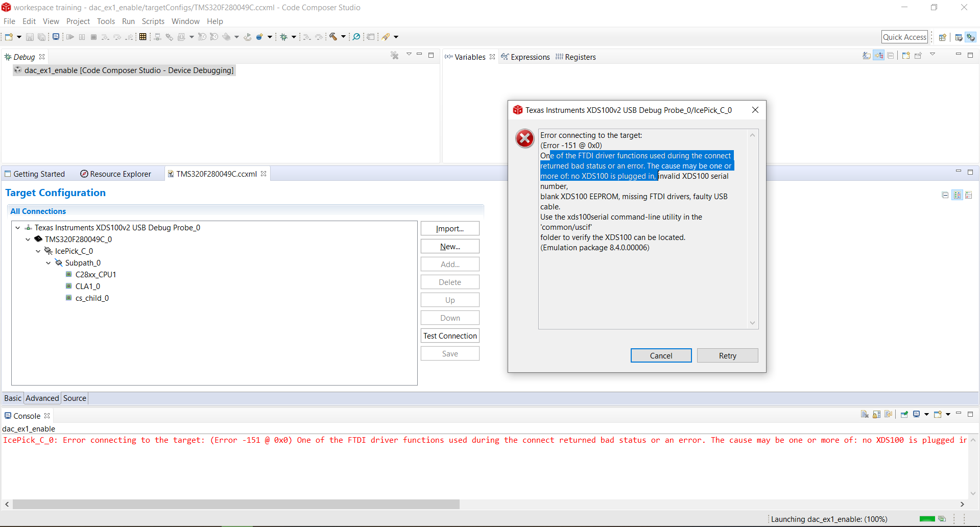Image resolution: width=980 pixels, height=527 pixels.
Task: Switch to the Resource Explorer tab
Action: (x=115, y=174)
